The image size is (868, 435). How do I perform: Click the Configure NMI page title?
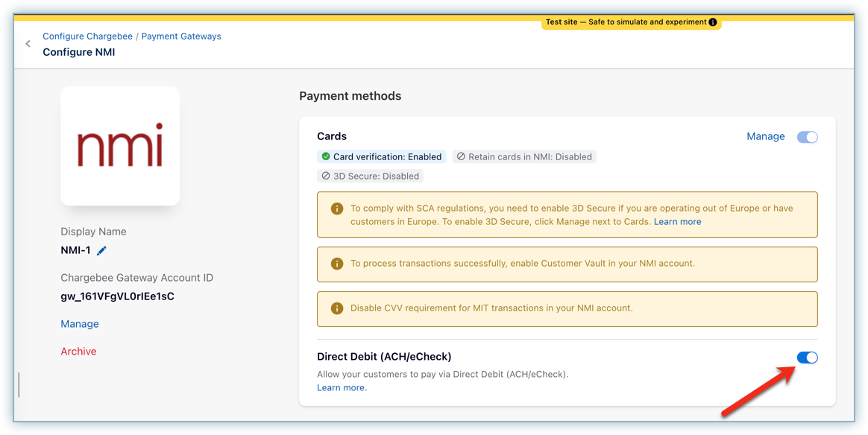point(78,52)
